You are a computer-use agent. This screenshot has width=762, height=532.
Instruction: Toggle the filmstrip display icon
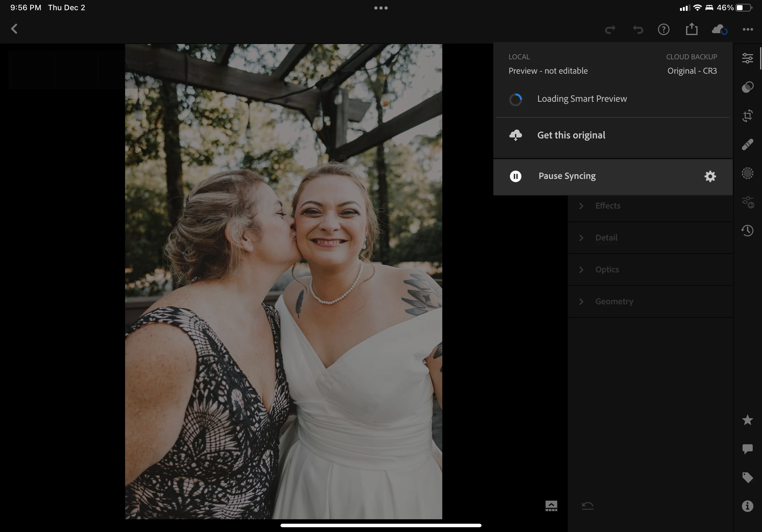point(551,506)
